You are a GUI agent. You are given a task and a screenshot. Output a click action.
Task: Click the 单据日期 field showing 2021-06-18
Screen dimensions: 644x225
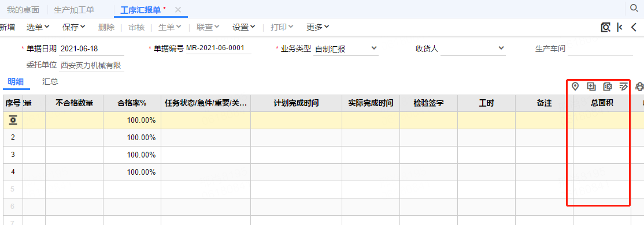91,49
